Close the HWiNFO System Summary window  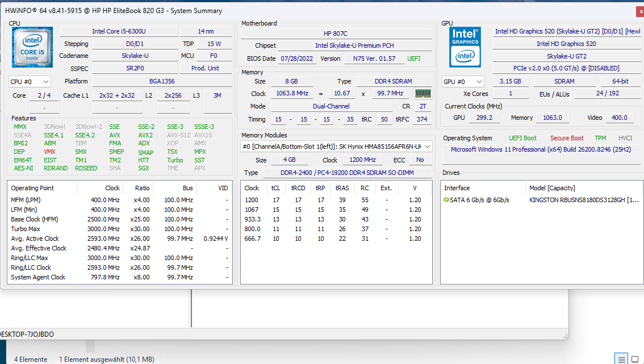[640, 11]
